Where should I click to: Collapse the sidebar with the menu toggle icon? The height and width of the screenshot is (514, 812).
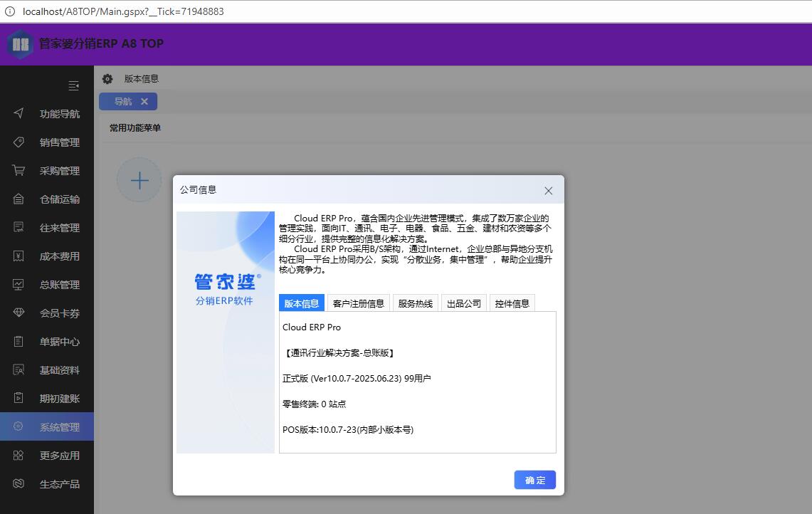click(x=73, y=85)
